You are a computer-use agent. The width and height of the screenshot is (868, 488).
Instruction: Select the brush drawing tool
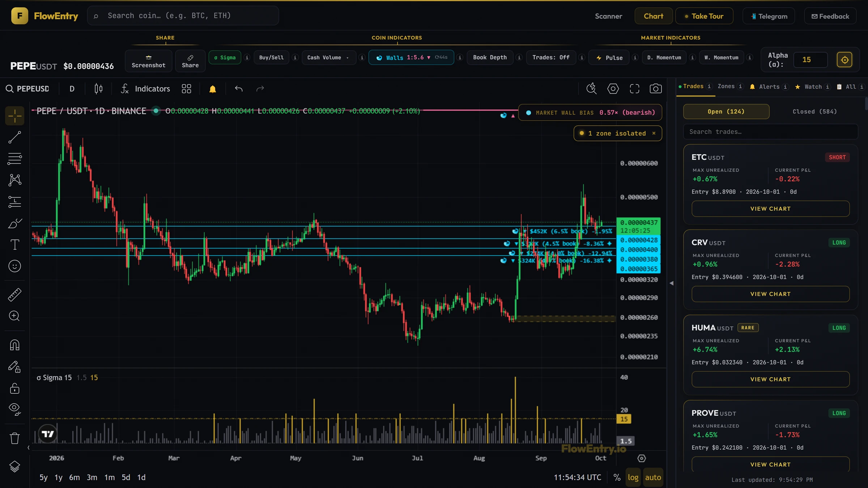pos(14,223)
